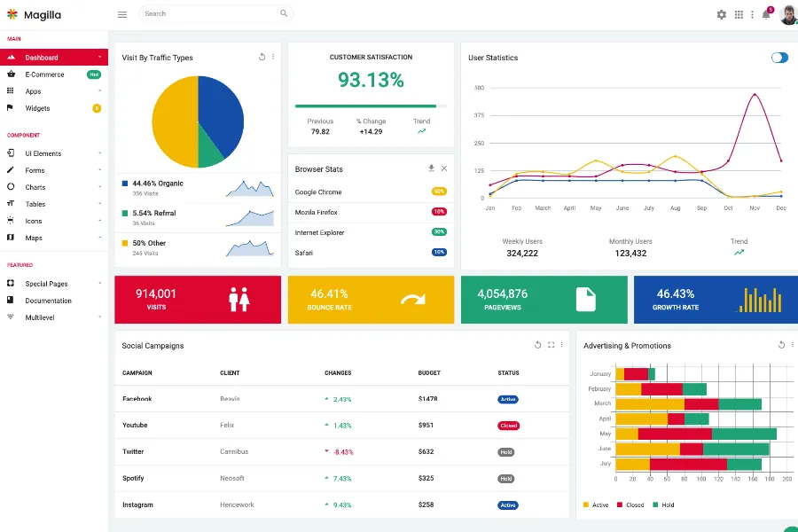Viewport: 798px width, 532px height.
Task: Select Widgets in the sidebar
Action: pyautogui.click(x=37, y=108)
